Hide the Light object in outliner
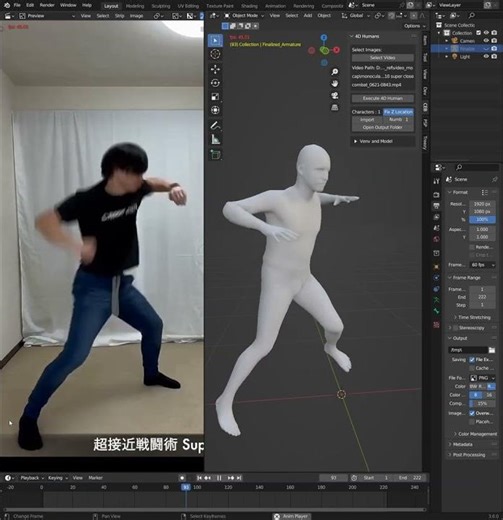This screenshot has height=520, width=503. click(x=486, y=57)
